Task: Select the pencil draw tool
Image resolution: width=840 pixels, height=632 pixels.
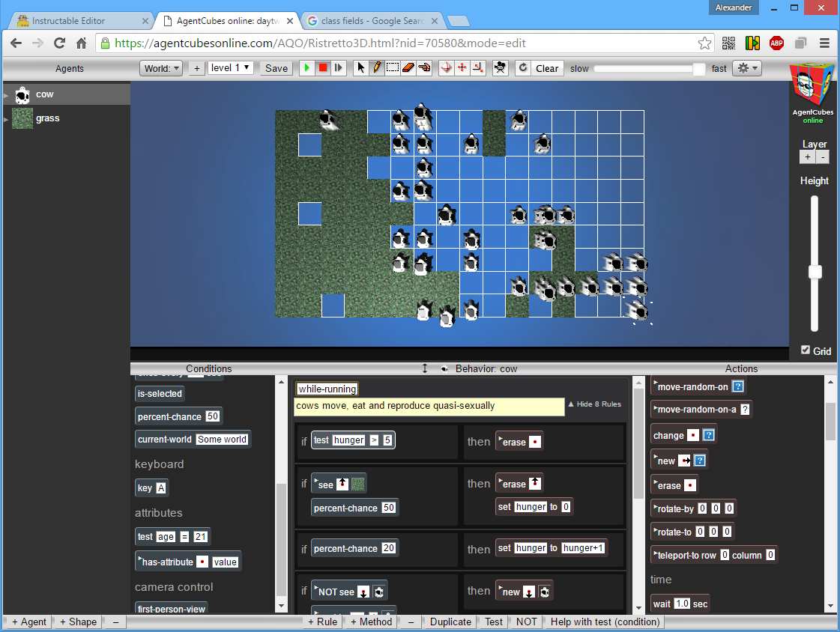Action: coord(377,68)
